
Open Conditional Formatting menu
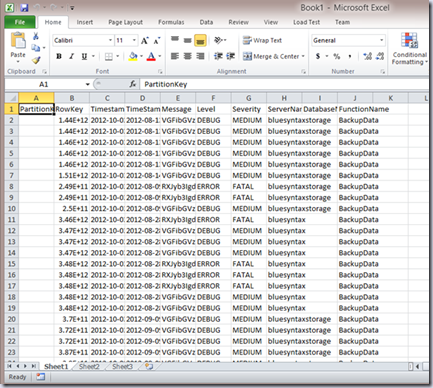coord(409,48)
